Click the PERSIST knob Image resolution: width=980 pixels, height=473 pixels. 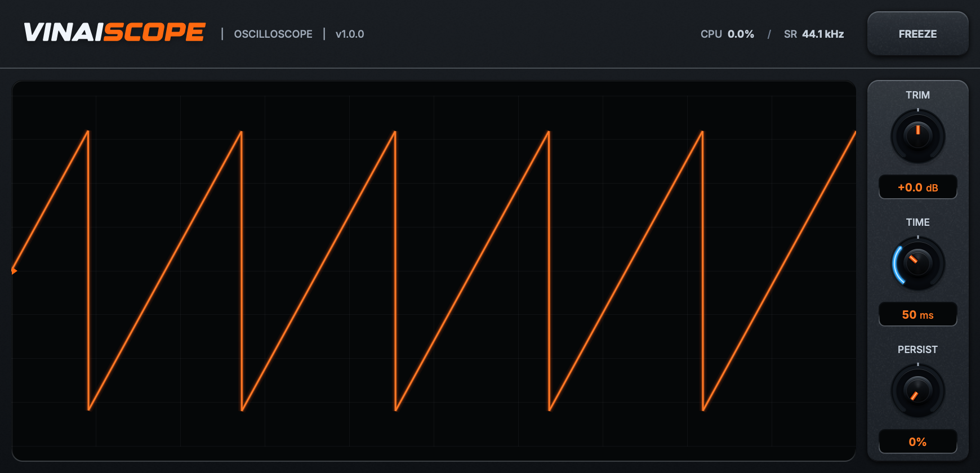click(917, 391)
